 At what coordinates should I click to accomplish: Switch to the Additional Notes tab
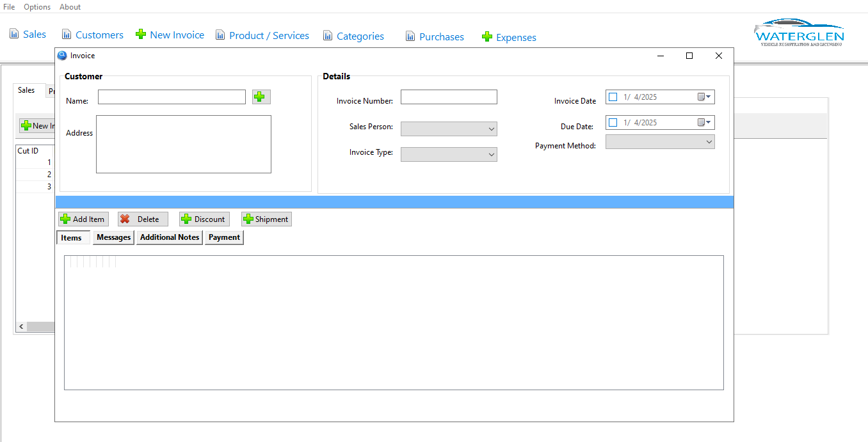(x=170, y=237)
